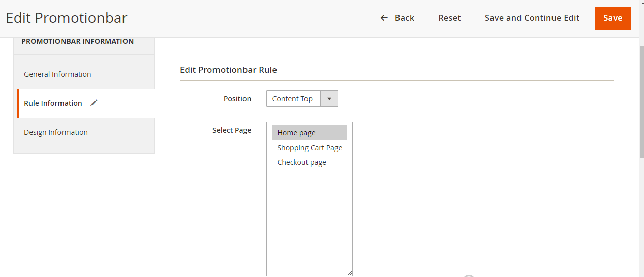644x277 pixels.
Task: Open the Content Top position select box
Action: coord(293,99)
